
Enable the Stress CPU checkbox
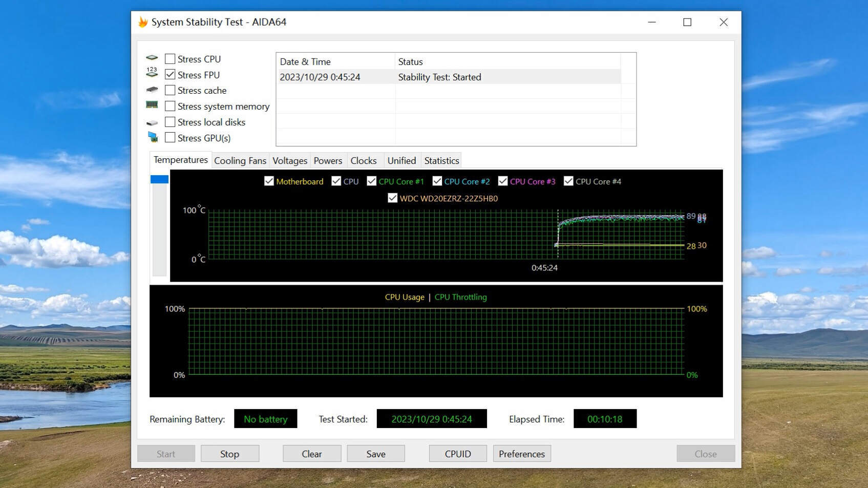click(170, 59)
